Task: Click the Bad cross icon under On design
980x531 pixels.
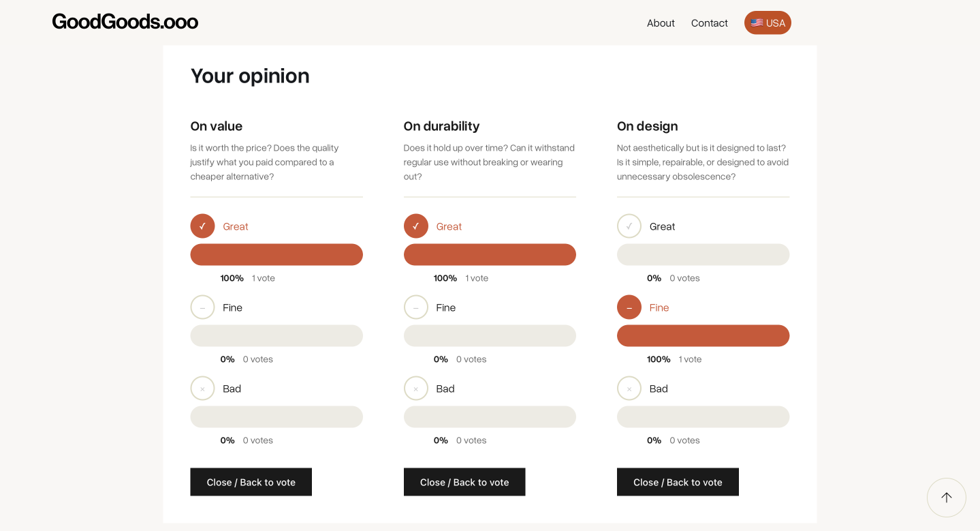Action: pyautogui.click(x=629, y=388)
